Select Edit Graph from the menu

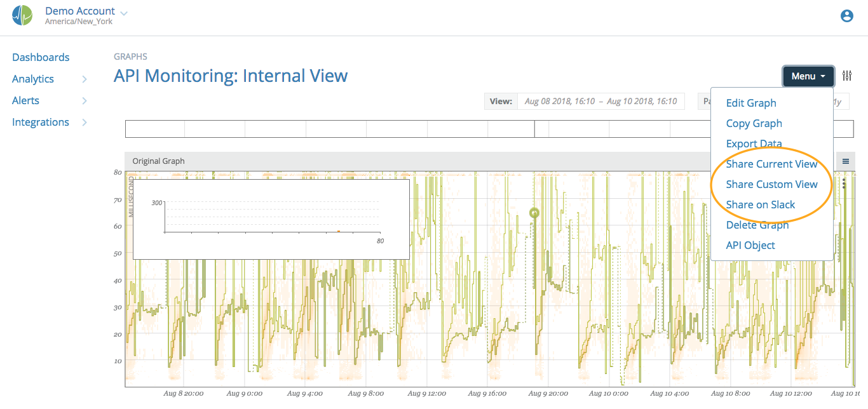[x=750, y=102]
